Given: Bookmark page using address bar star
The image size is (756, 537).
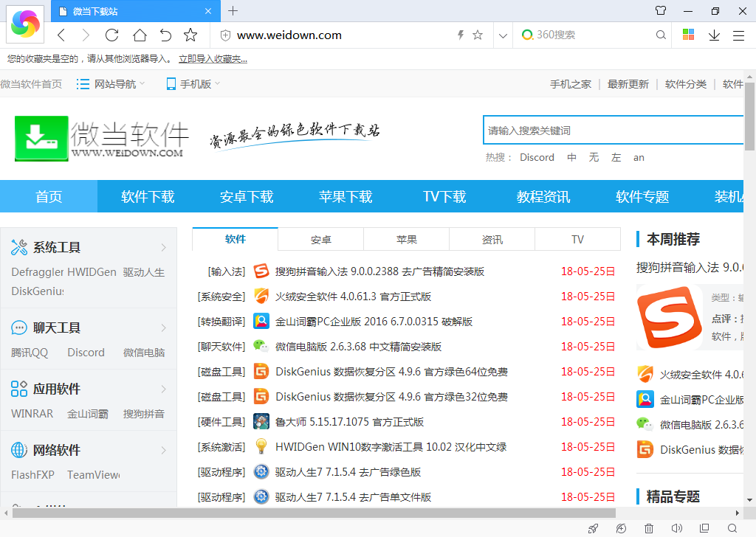Looking at the screenshot, I should (478, 35).
